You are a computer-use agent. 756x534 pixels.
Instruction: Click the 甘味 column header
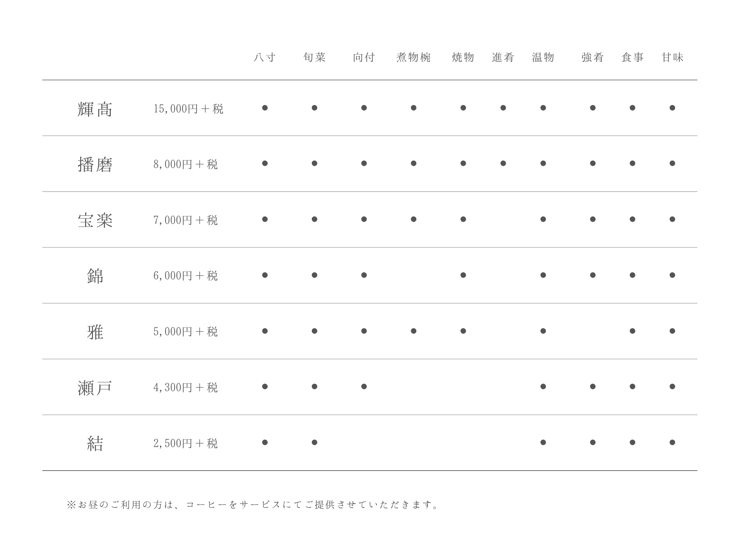click(x=672, y=57)
